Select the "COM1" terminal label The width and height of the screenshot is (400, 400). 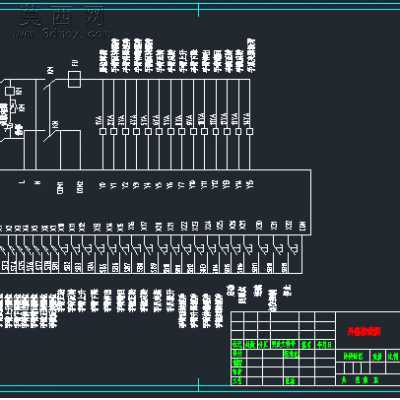click(60, 188)
